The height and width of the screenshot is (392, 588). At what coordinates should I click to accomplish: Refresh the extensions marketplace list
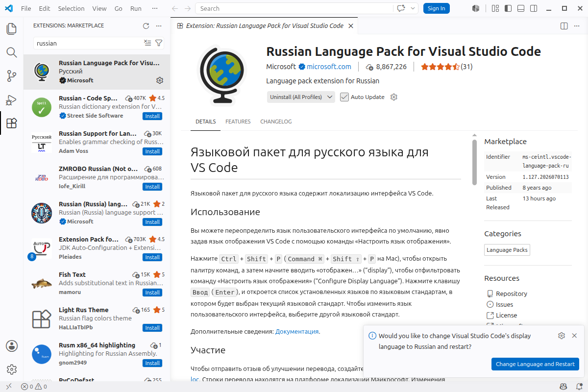click(146, 26)
